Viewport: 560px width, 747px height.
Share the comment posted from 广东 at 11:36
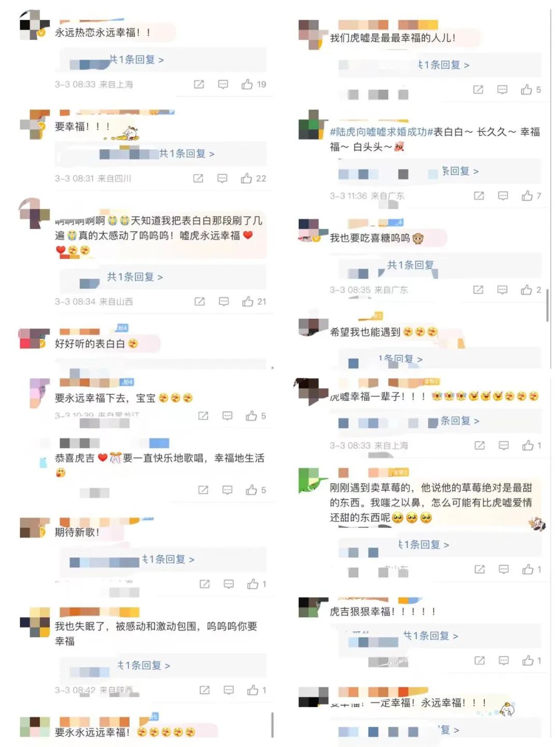point(479,196)
